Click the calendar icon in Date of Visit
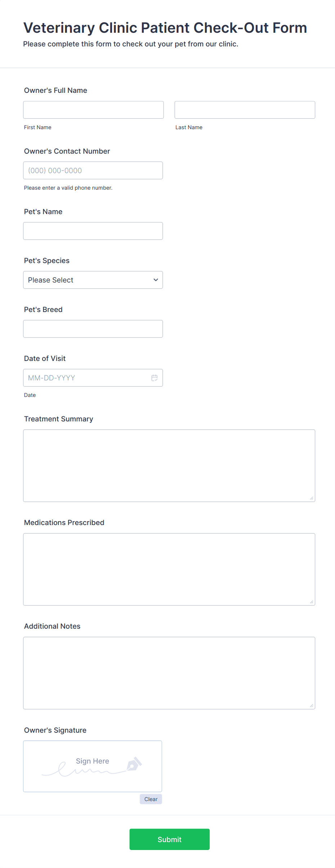 point(155,378)
